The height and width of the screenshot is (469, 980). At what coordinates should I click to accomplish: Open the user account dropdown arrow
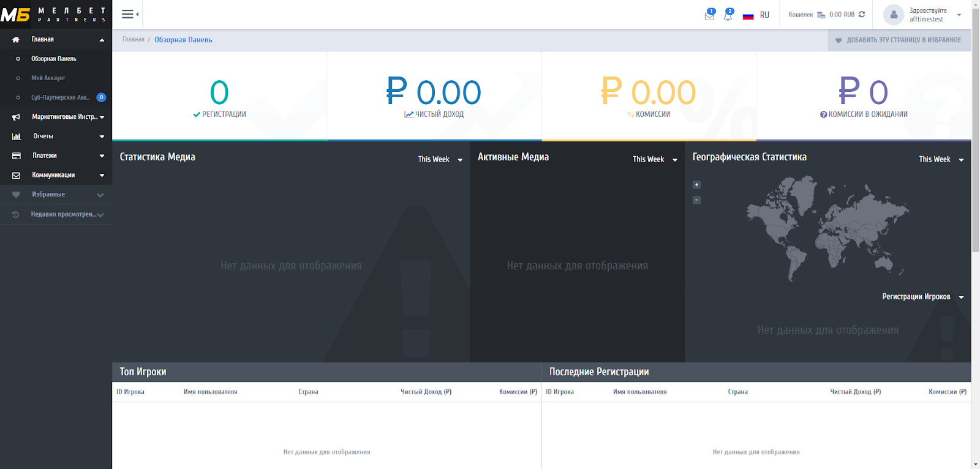(959, 15)
